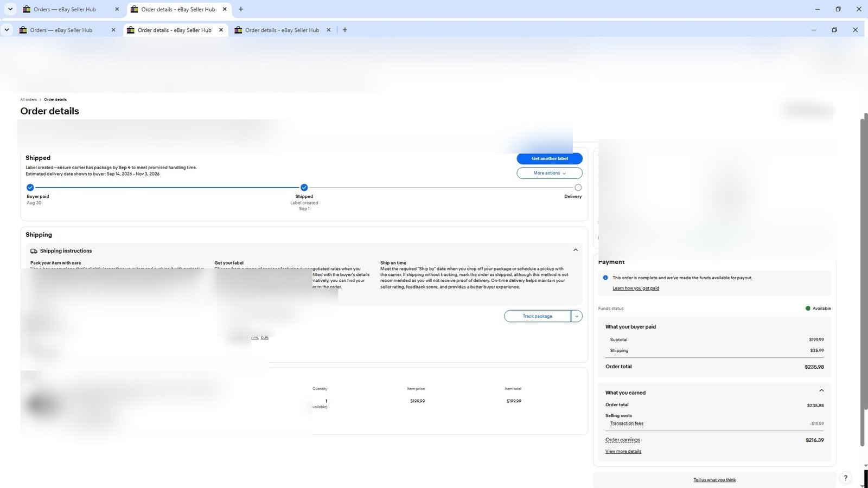Click the Delivery progress circle
The image size is (868, 488).
tap(578, 188)
